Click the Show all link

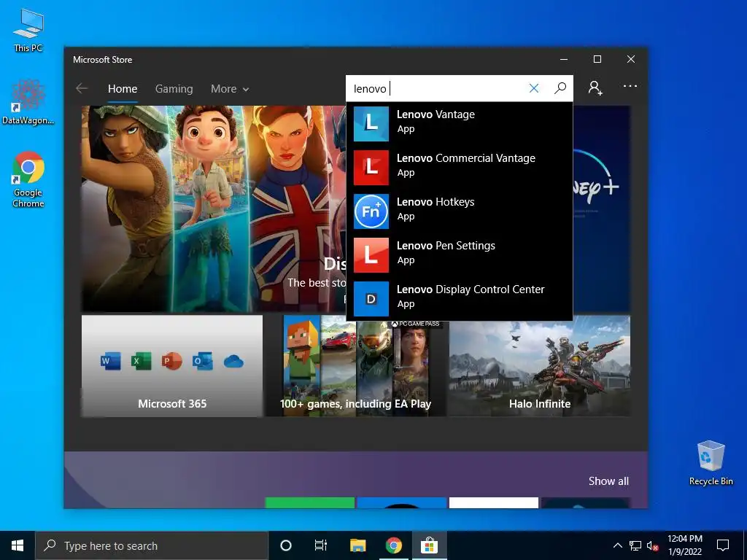click(x=608, y=481)
